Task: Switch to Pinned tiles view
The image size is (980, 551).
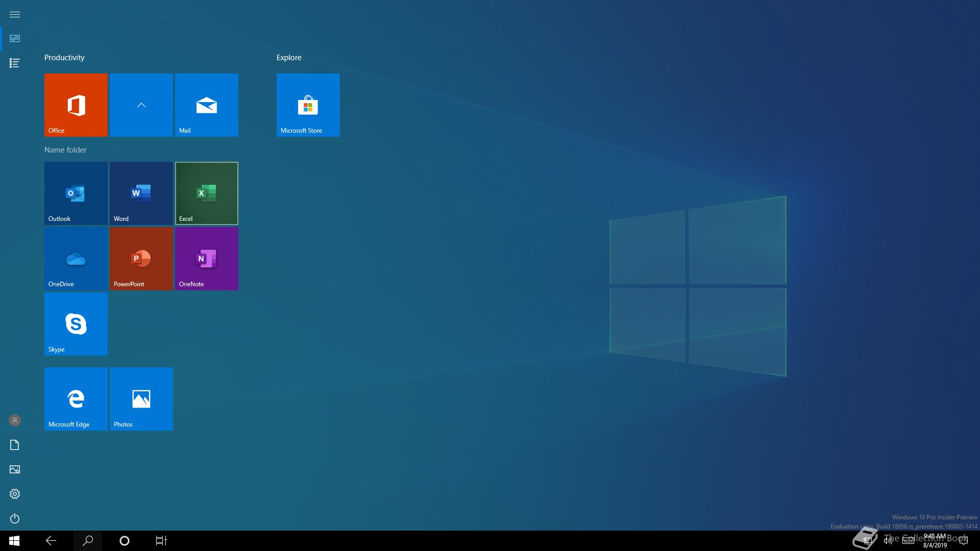Action: click(15, 39)
